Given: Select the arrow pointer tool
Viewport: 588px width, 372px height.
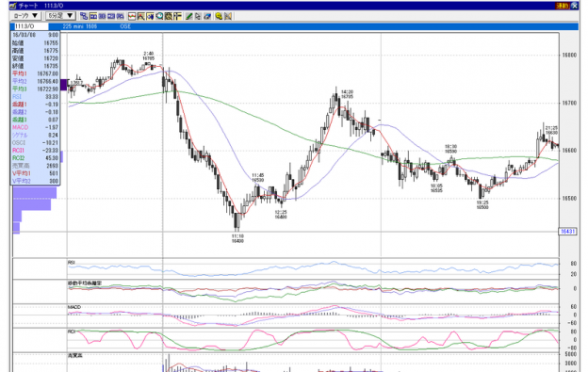Looking at the screenshot, I should (x=198, y=16).
